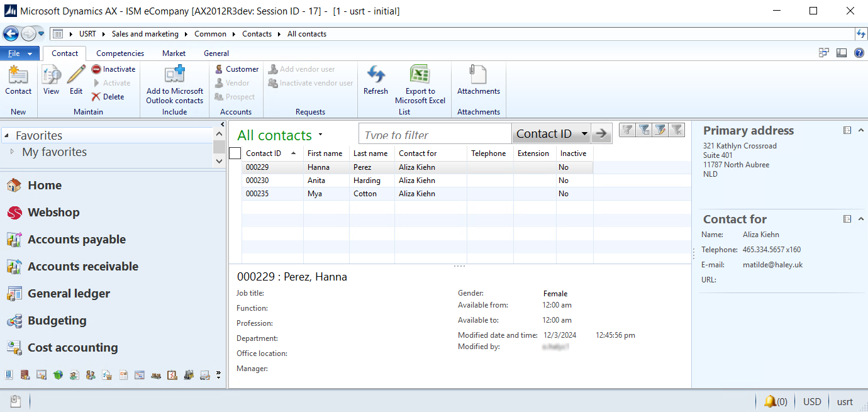The height and width of the screenshot is (412, 868).
Task: Click the filter-by-grid funnel icon
Action: coord(643,130)
